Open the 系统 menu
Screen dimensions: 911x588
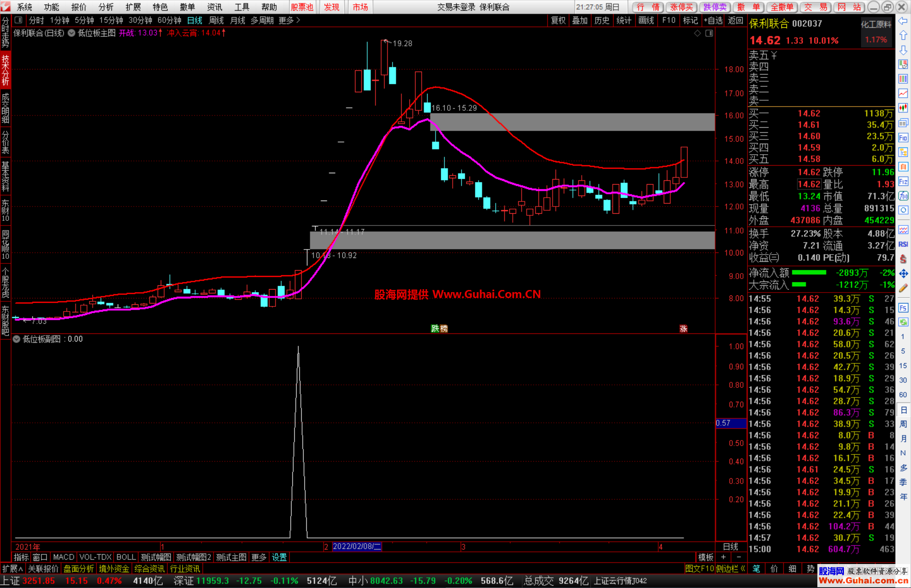(x=24, y=7)
